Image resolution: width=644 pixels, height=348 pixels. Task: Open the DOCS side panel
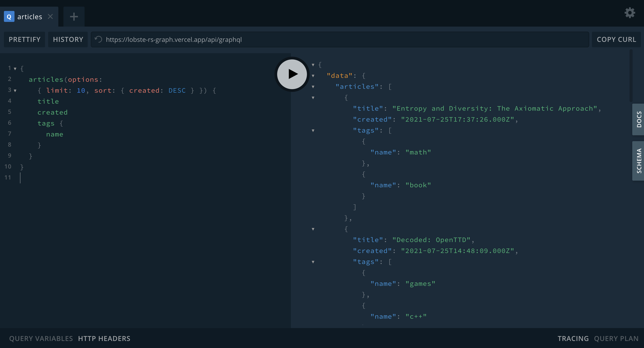click(638, 119)
